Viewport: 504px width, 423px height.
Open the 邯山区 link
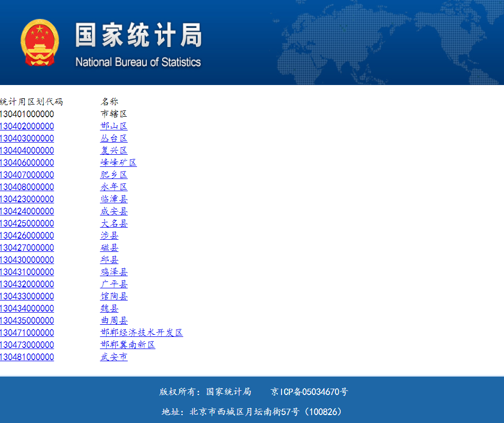click(114, 126)
